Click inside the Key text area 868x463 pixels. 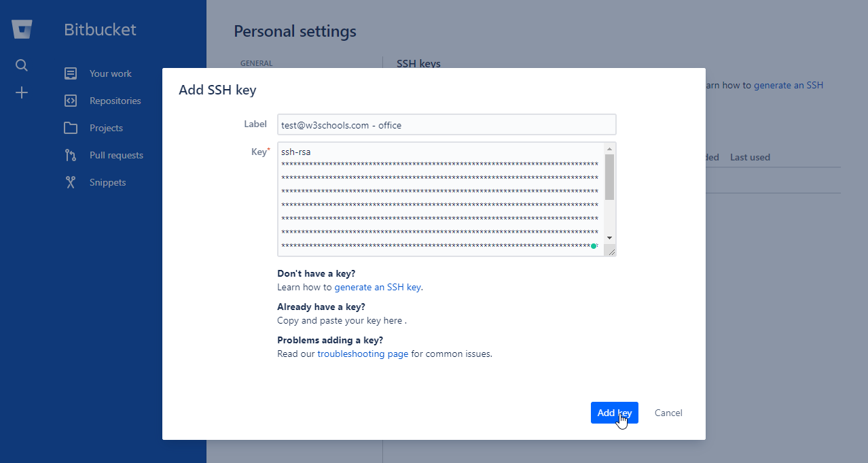[x=439, y=199]
